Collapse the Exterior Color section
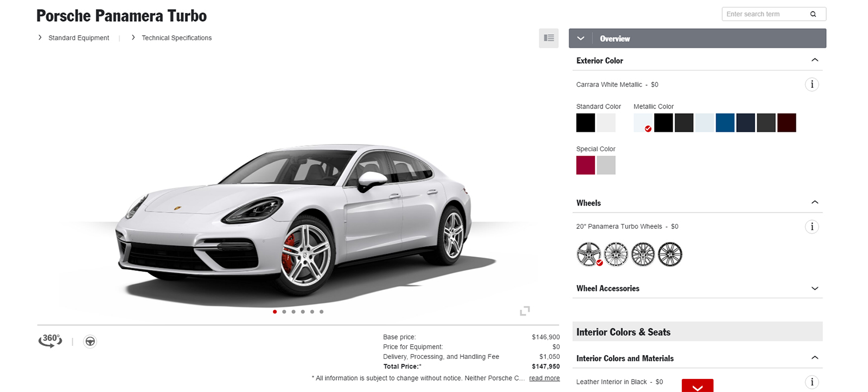Screen dimensions: 868x392 pyautogui.click(x=814, y=60)
